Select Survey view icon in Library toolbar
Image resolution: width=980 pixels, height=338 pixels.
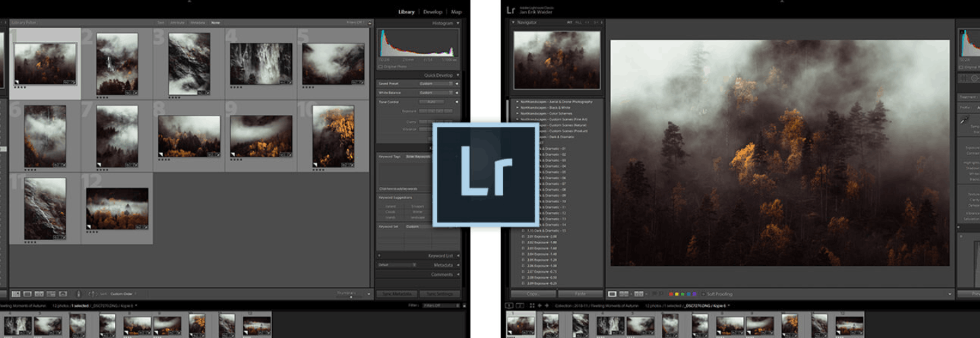[51, 293]
